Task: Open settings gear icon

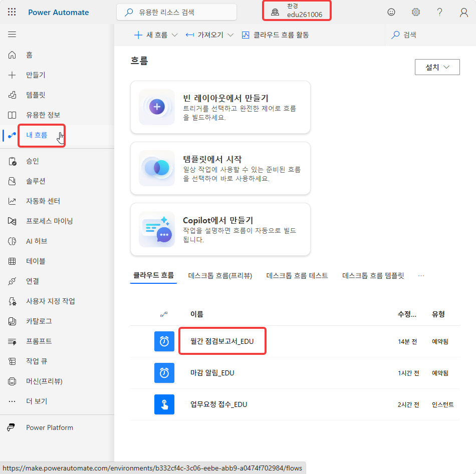Action: click(x=415, y=12)
